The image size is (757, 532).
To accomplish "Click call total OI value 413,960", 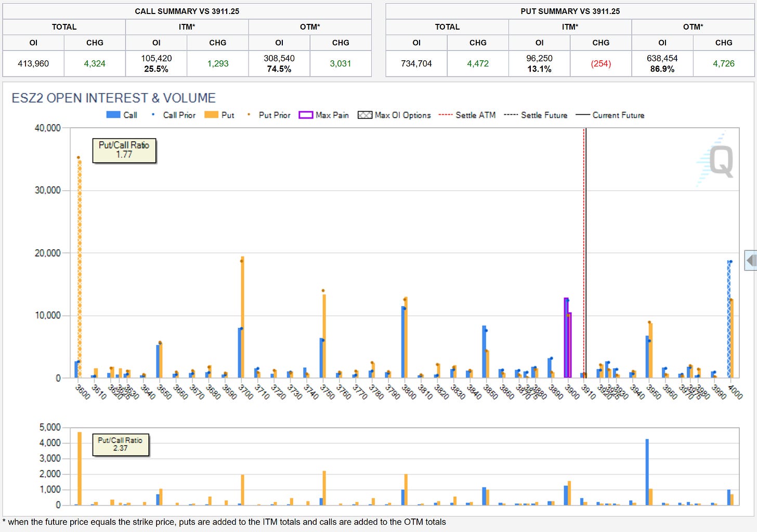I will (33, 63).
